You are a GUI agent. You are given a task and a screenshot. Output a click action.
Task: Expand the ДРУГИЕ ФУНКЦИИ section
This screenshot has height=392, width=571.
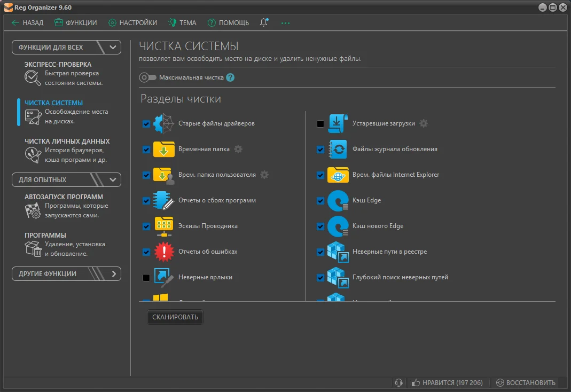113,273
